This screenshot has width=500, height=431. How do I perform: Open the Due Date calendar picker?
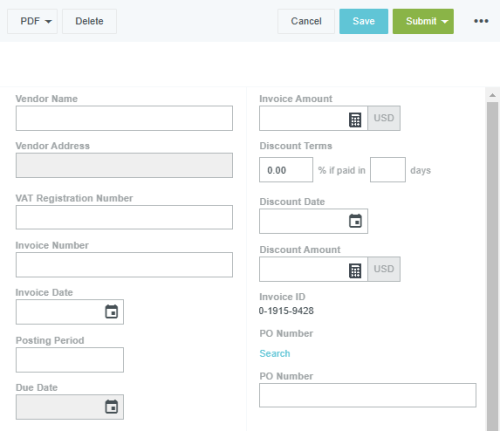[111, 407]
